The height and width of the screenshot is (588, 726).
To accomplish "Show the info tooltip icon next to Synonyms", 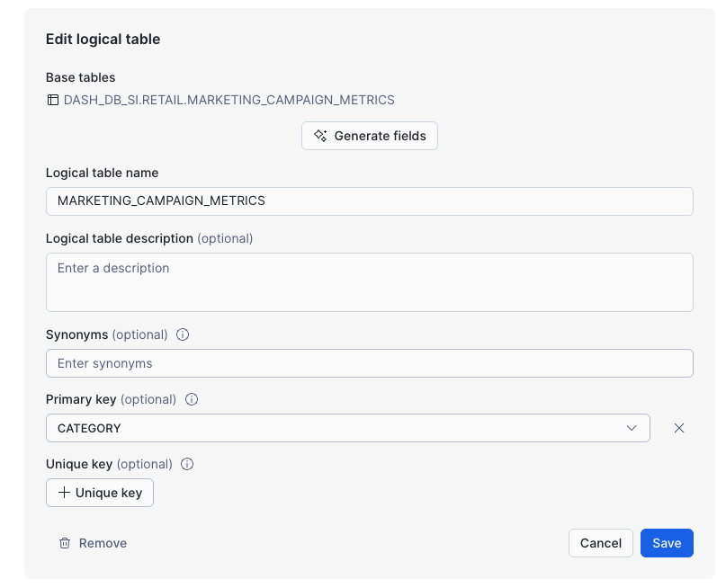I will point(183,334).
